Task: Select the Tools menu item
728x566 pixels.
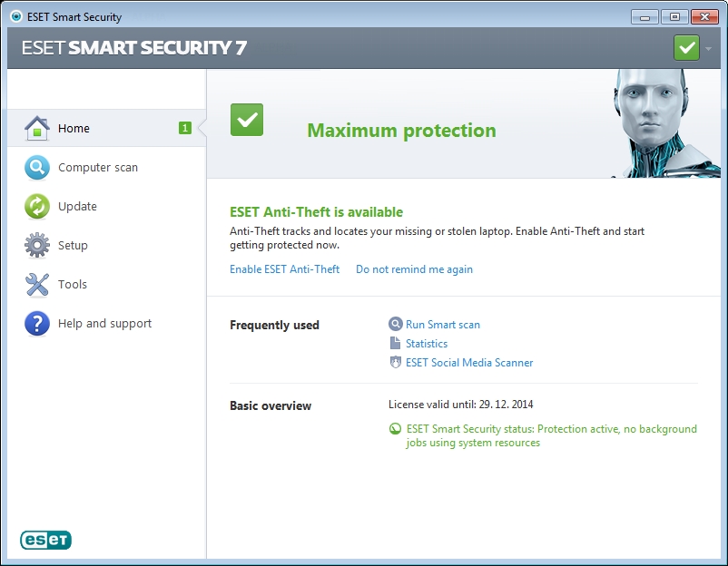Action: pyautogui.click(x=73, y=285)
